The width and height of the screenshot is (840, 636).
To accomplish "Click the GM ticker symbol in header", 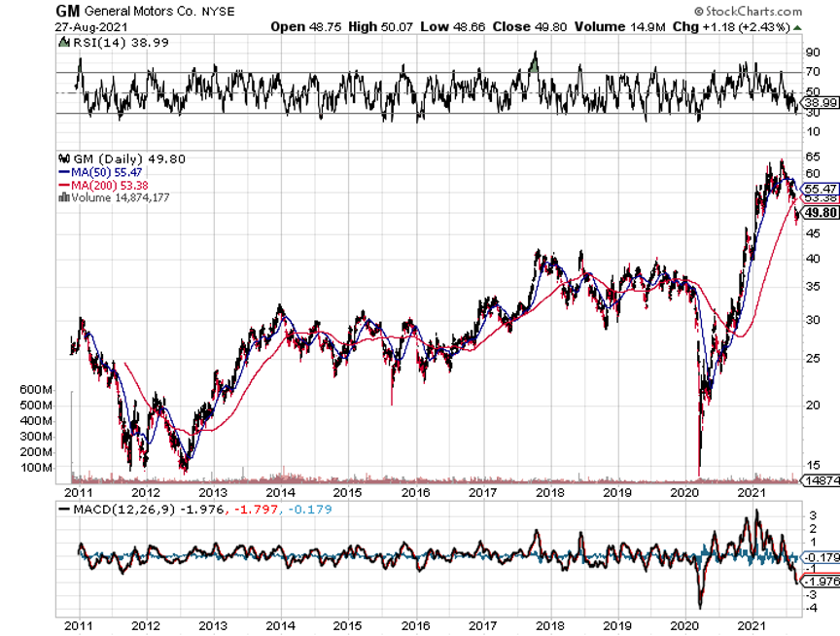I will click(x=66, y=11).
